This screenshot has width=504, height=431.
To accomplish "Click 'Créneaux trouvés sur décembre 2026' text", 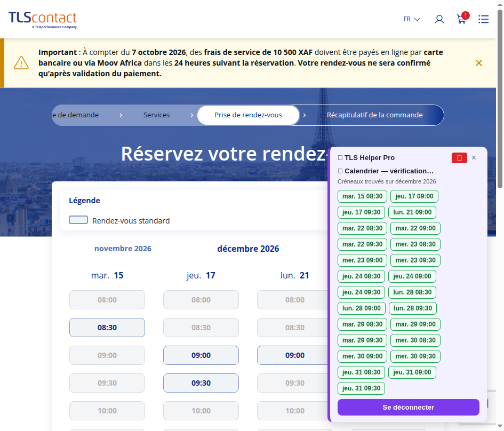I will click(387, 181).
